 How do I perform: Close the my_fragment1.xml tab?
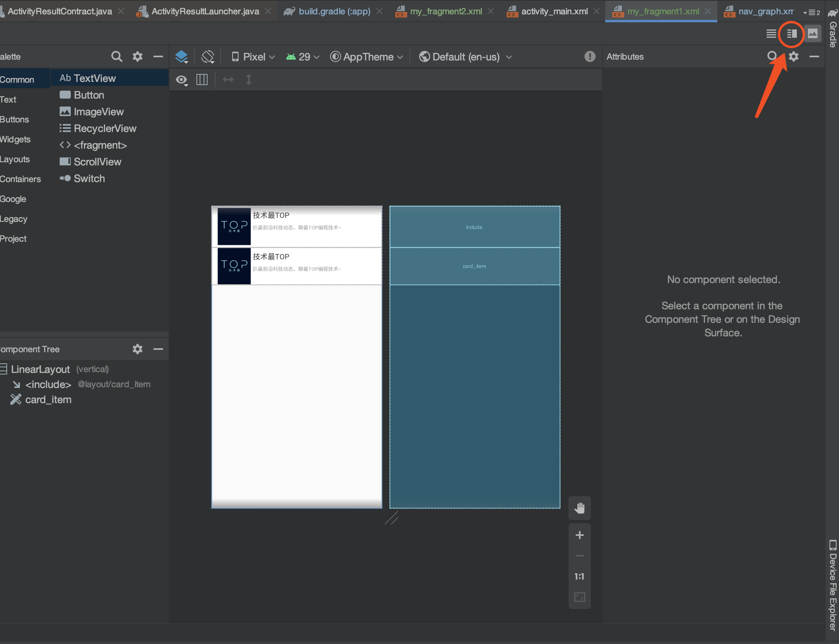point(708,12)
